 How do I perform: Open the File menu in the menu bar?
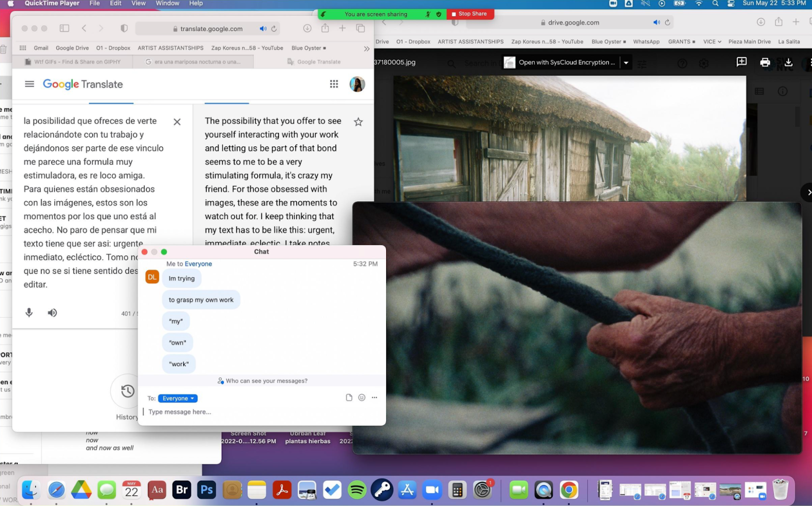tap(94, 4)
